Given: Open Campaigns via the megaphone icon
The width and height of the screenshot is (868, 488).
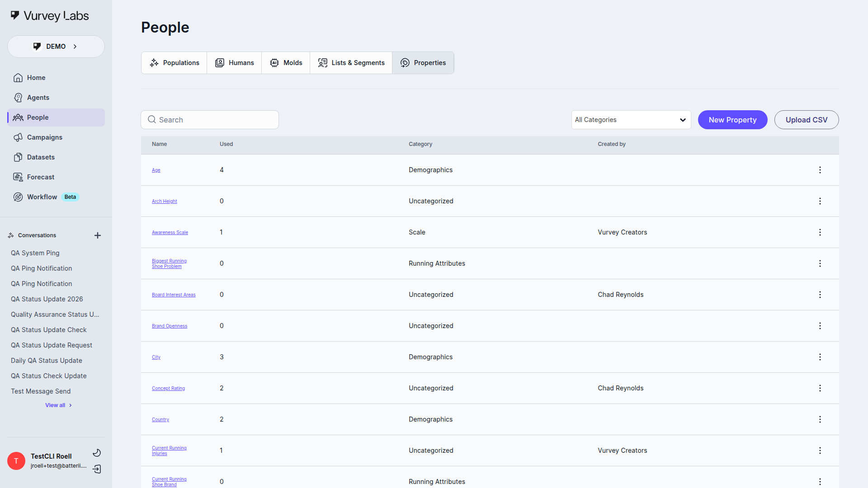Looking at the screenshot, I should pyautogui.click(x=18, y=137).
